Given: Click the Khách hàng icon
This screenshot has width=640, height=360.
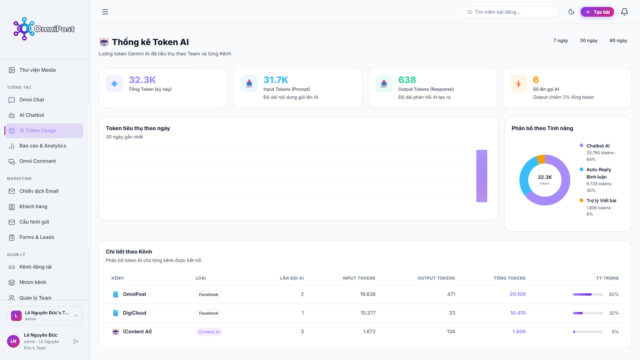Looking at the screenshot, I should coord(11,207).
